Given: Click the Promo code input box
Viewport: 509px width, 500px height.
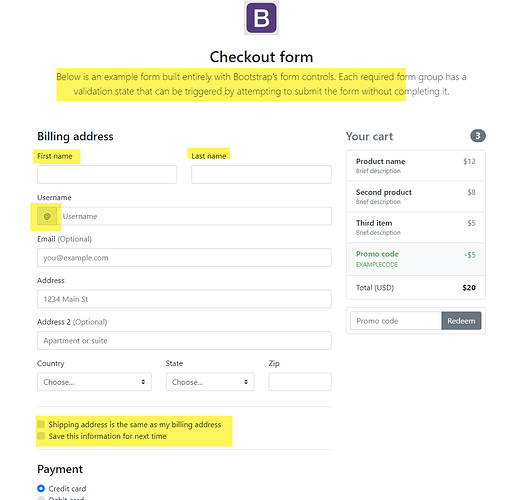Looking at the screenshot, I should click(396, 321).
